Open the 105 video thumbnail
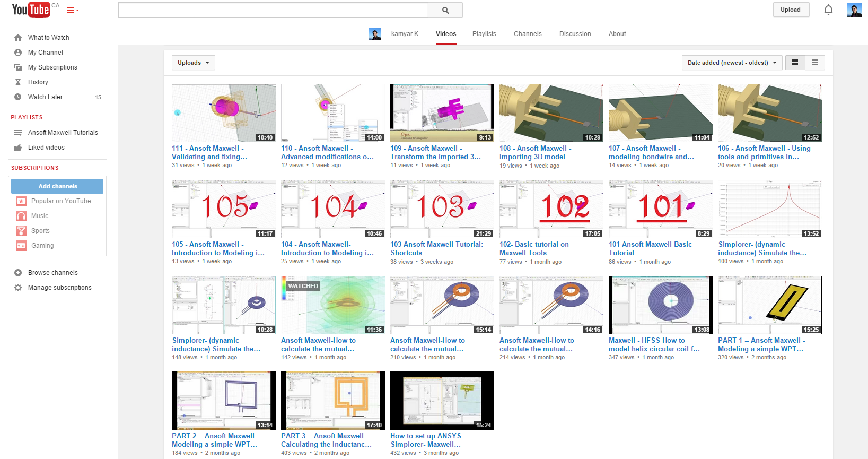The height and width of the screenshot is (459, 868). click(224, 209)
